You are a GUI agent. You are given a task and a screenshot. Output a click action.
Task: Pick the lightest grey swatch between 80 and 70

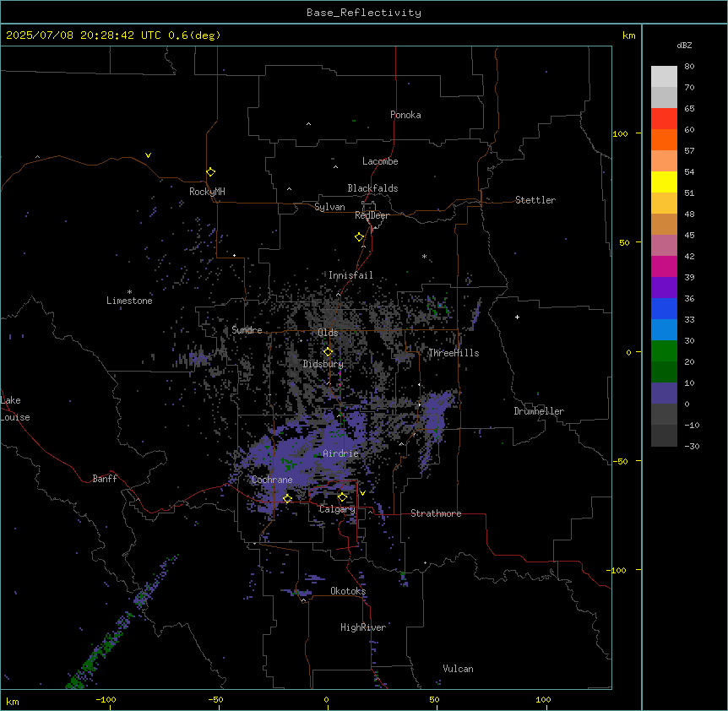(x=664, y=77)
